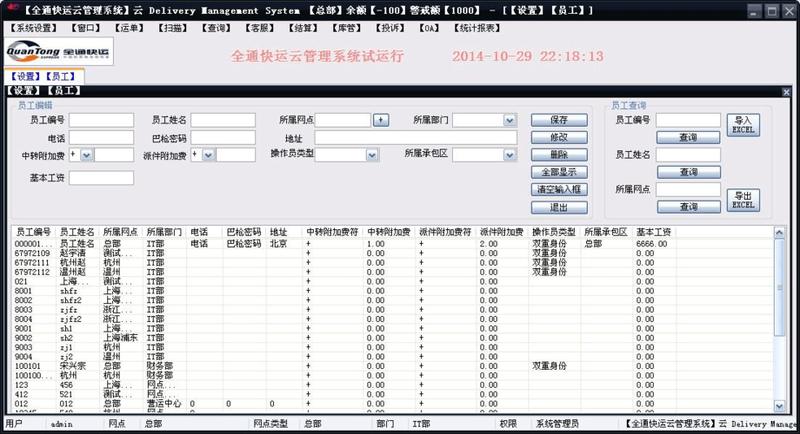Select the employee row 9002
Viewport: 800px width, 434px height.
(393, 338)
